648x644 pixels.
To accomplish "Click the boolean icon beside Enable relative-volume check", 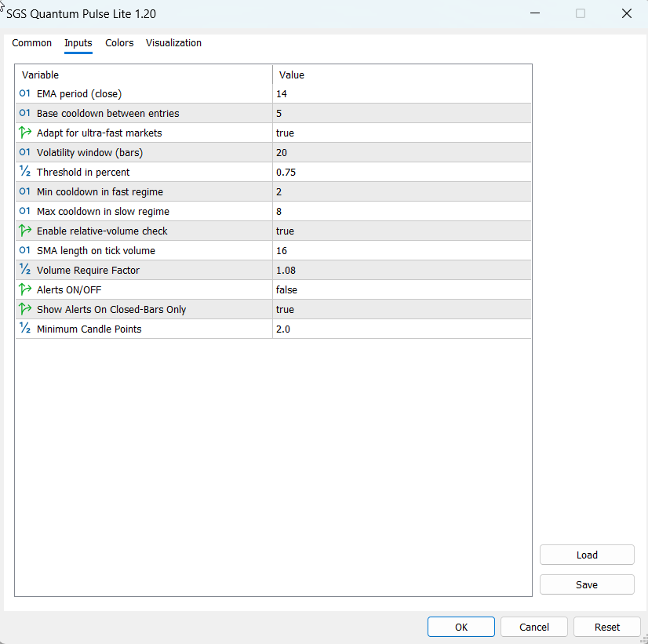I will tap(25, 231).
